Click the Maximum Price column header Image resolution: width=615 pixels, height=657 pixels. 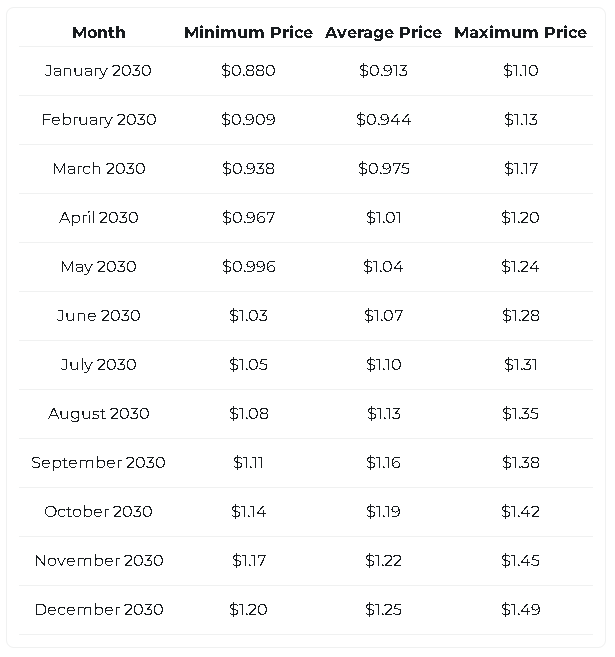(x=520, y=32)
